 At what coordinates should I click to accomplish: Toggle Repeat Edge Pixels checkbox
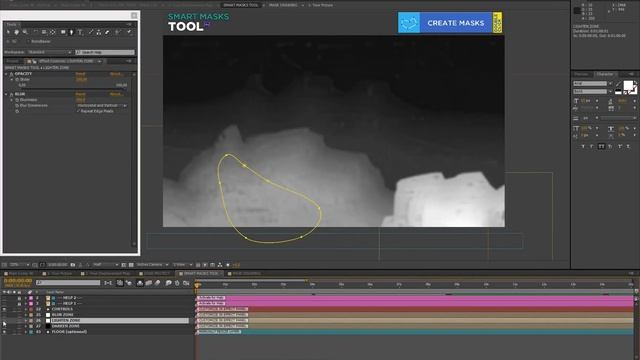pos(78,111)
